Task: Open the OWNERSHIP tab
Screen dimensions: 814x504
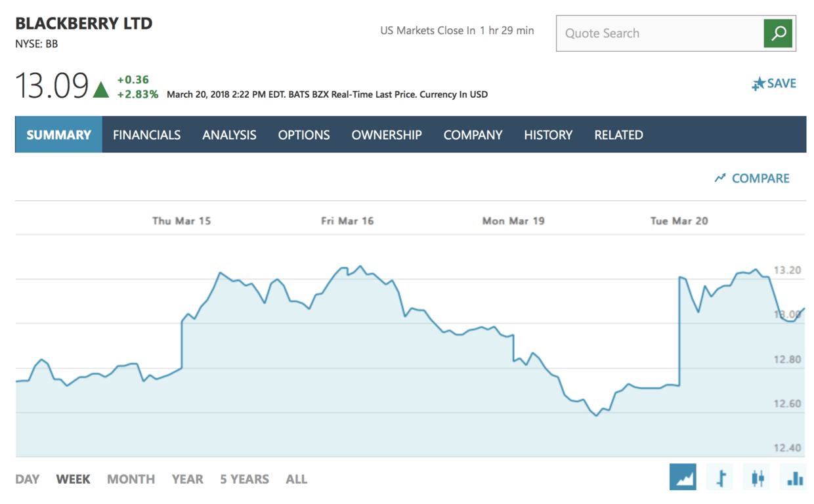Action: (x=387, y=135)
